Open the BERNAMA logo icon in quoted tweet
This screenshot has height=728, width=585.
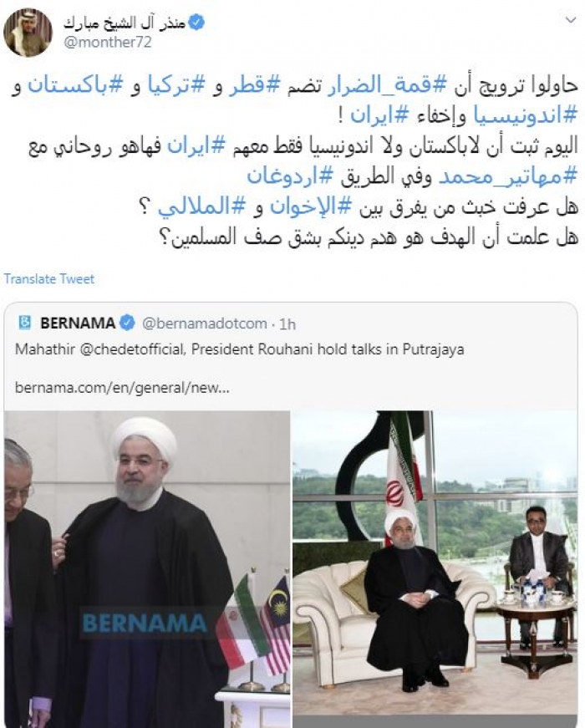pos(25,323)
